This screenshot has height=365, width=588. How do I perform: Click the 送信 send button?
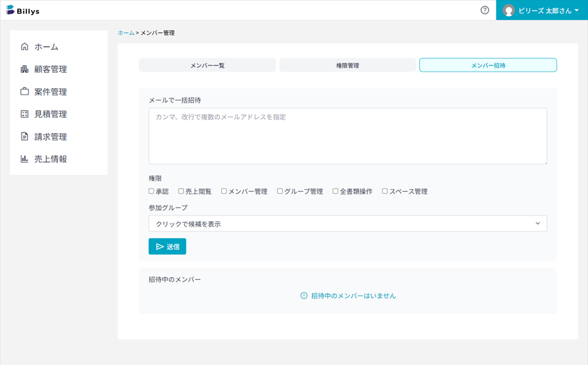coord(167,247)
